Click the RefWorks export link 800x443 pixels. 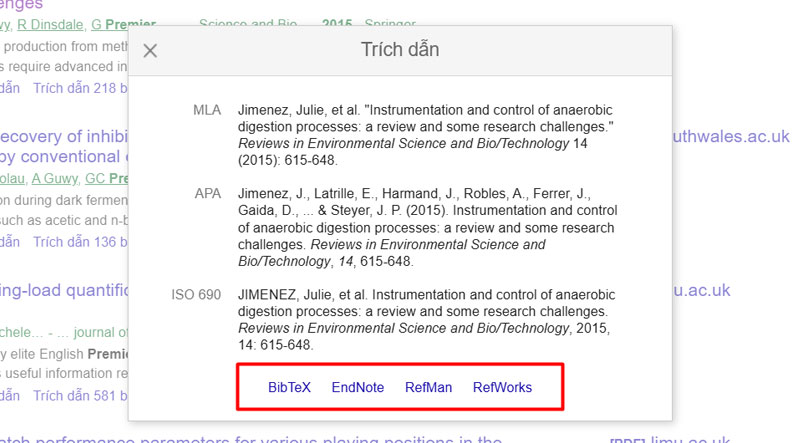[x=502, y=387]
